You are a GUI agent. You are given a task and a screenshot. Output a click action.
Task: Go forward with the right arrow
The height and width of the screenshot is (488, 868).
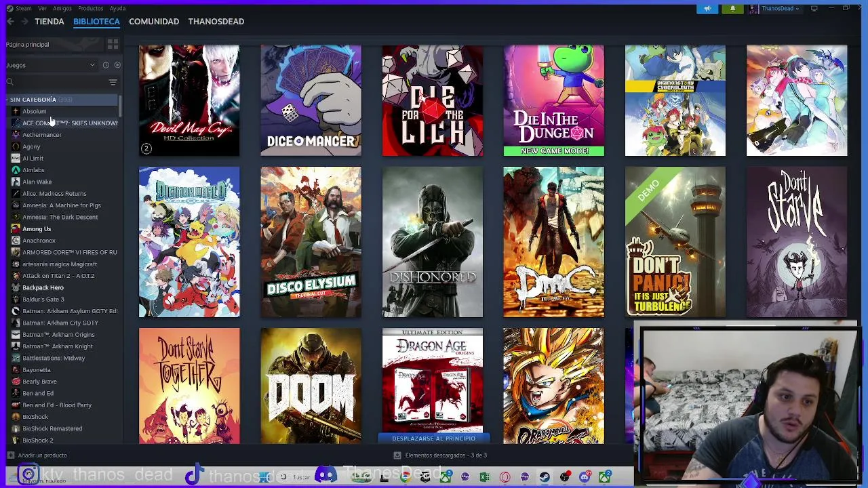pos(25,22)
